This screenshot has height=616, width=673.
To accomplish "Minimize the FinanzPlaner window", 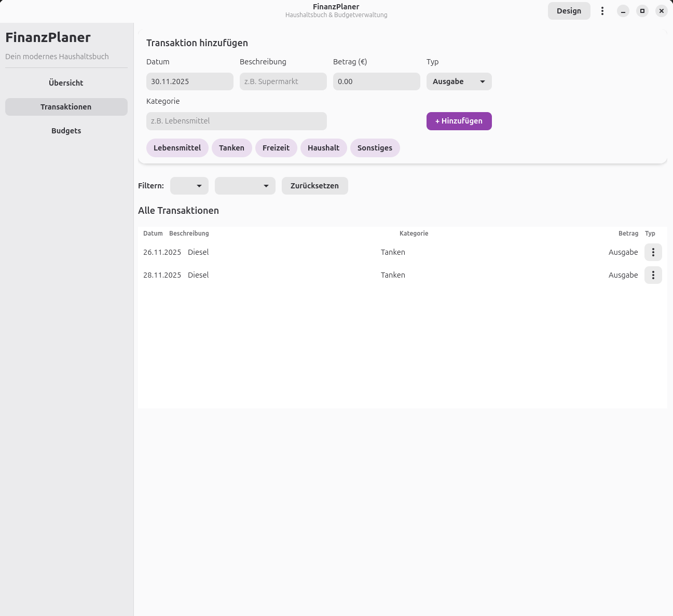I will click(623, 11).
